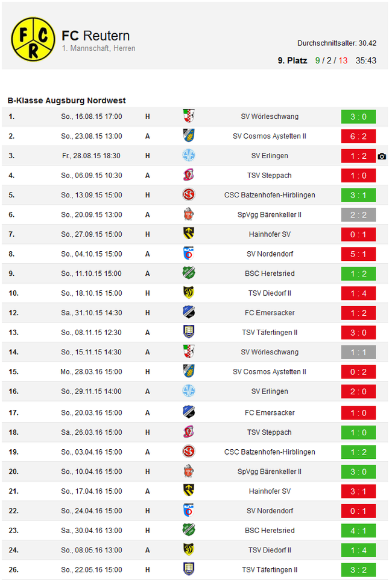Open the grey 2:2 draw result
Image resolution: width=392 pixels, height=582 pixels.
358,214
